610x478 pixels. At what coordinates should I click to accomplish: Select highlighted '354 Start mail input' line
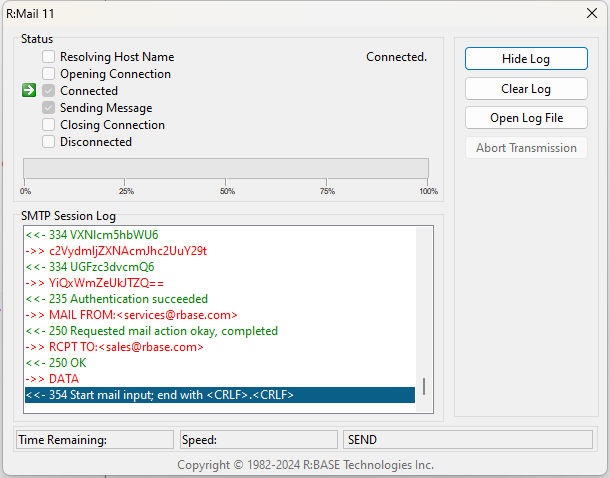220,395
